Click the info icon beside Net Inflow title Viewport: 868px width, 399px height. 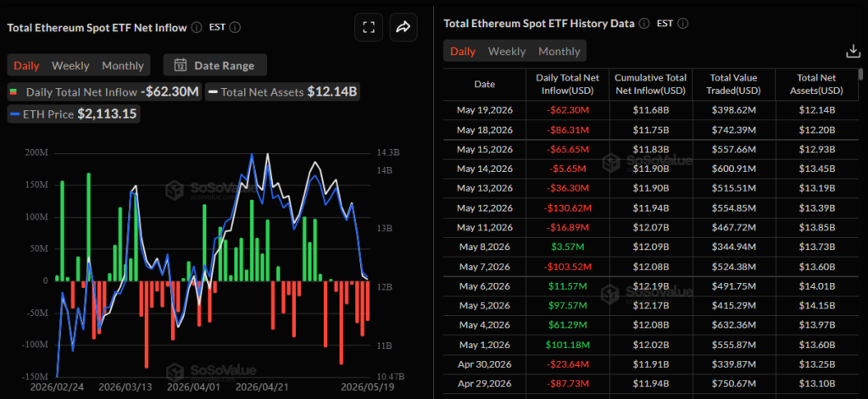point(197,27)
